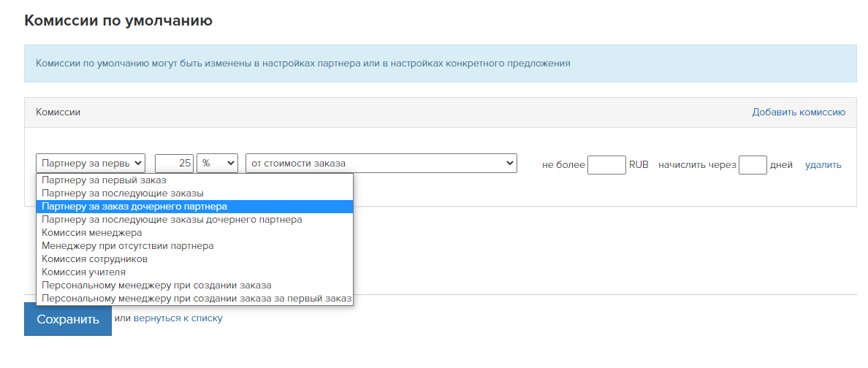
Task: Click the "начислить через" days field
Action: point(753,164)
